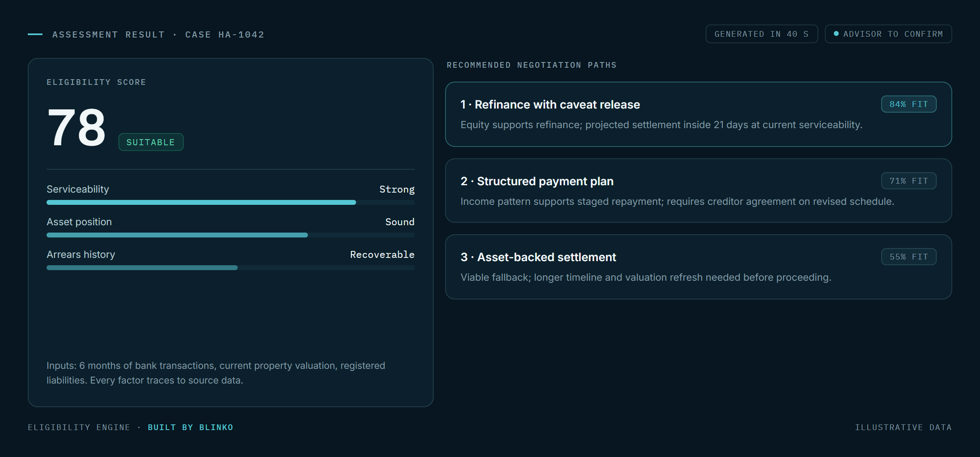
Task: Click the Asset position progress bar
Action: point(231,235)
